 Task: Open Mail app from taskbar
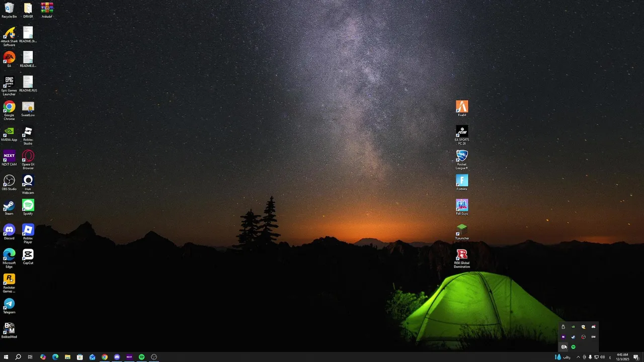pyautogui.click(x=92, y=357)
